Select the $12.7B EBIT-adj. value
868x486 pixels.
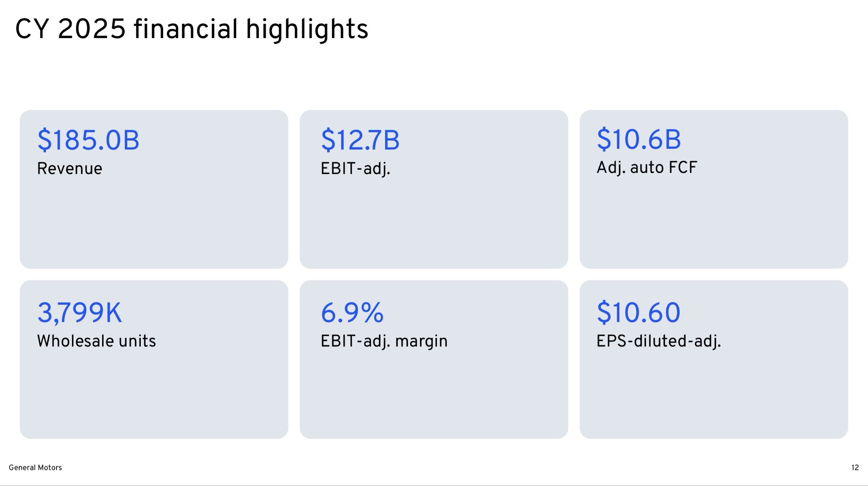360,140
